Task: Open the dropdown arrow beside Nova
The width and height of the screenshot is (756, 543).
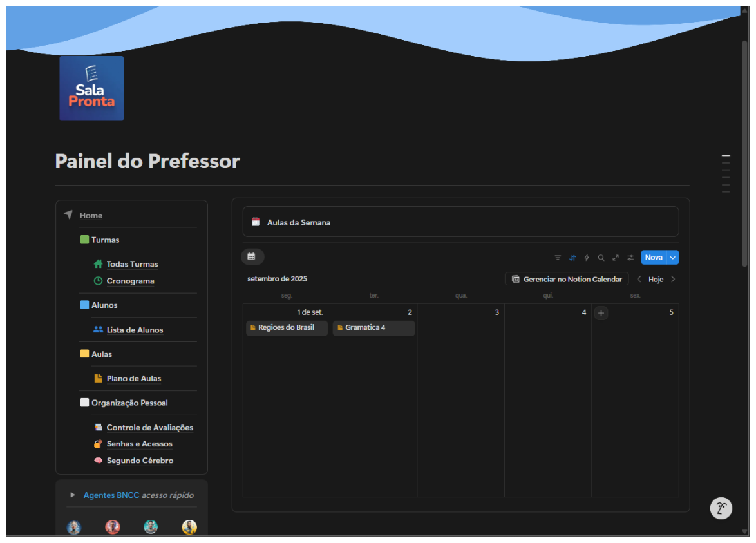Action: pyautogui.click(x=673, y=258)
